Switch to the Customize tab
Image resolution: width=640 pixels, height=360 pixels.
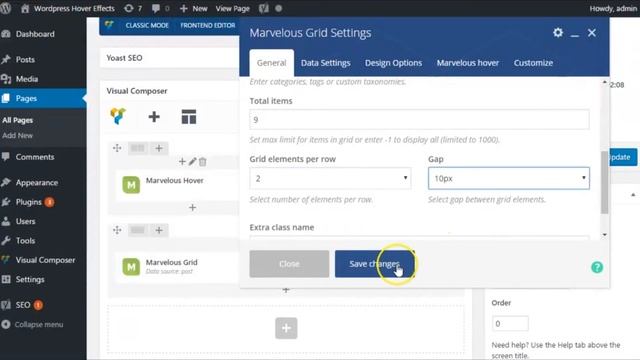533,63
